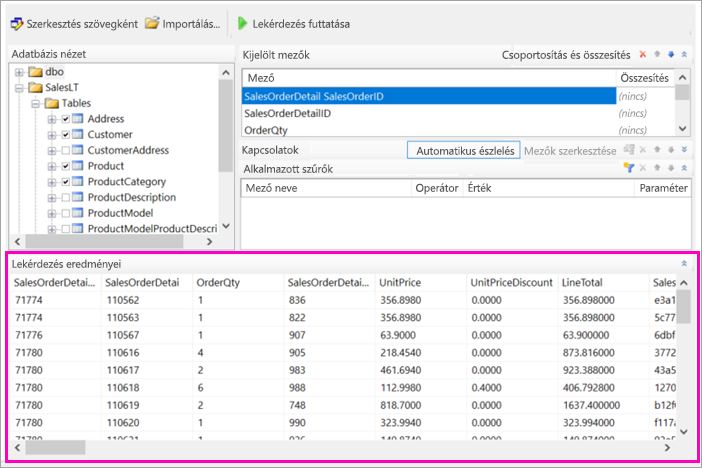The width and height of the screenshot is (702, 468).
Task: Click the ProductCategory table icon
Action: click(77, 181)
